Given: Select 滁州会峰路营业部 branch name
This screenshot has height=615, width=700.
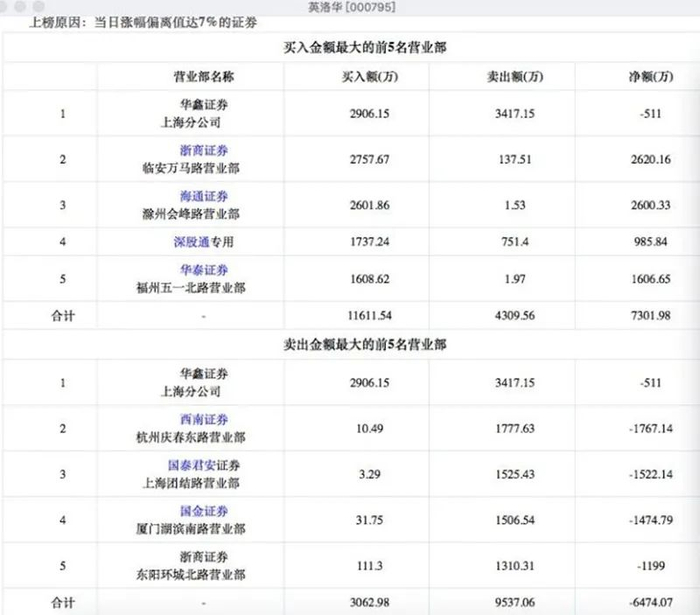Looking at the screenshot, I should [x=191, y=214].
